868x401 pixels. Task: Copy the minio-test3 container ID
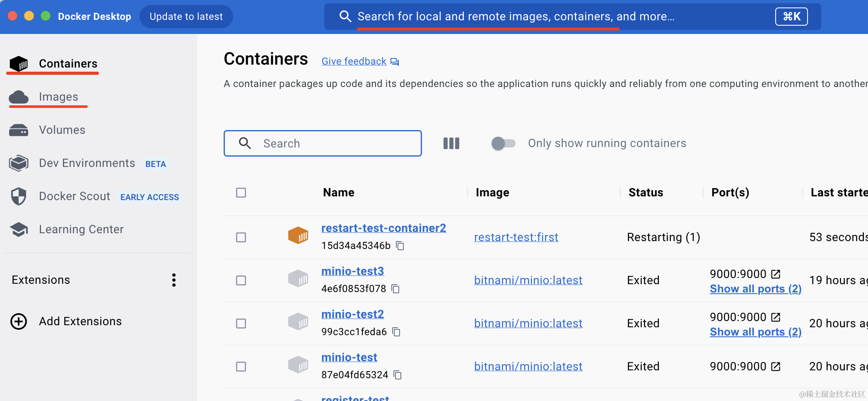coord(395,289)
